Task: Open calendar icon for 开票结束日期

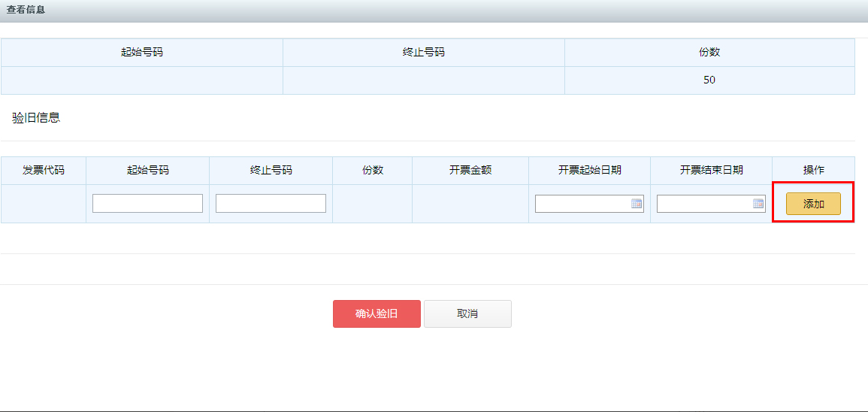Action: (758, 204)
